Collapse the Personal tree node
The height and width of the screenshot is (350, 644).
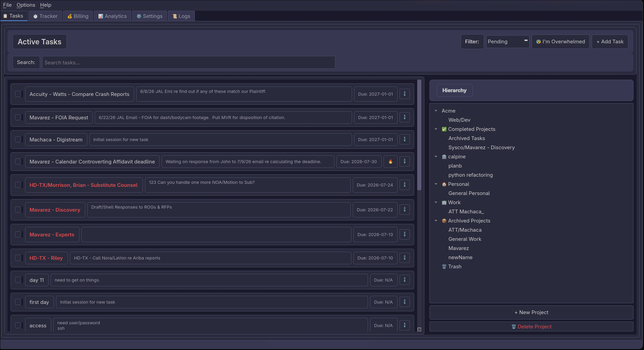(x=436, y=184)
